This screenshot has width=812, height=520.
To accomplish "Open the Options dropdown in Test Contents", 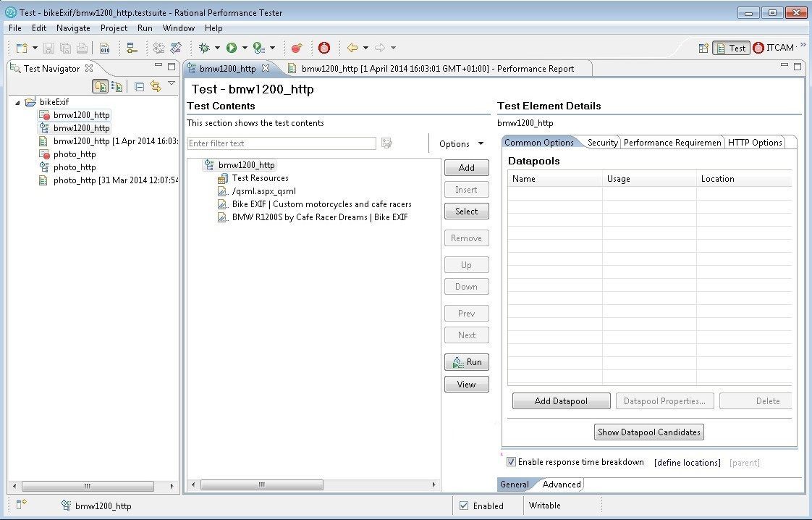I will [460, 143].
